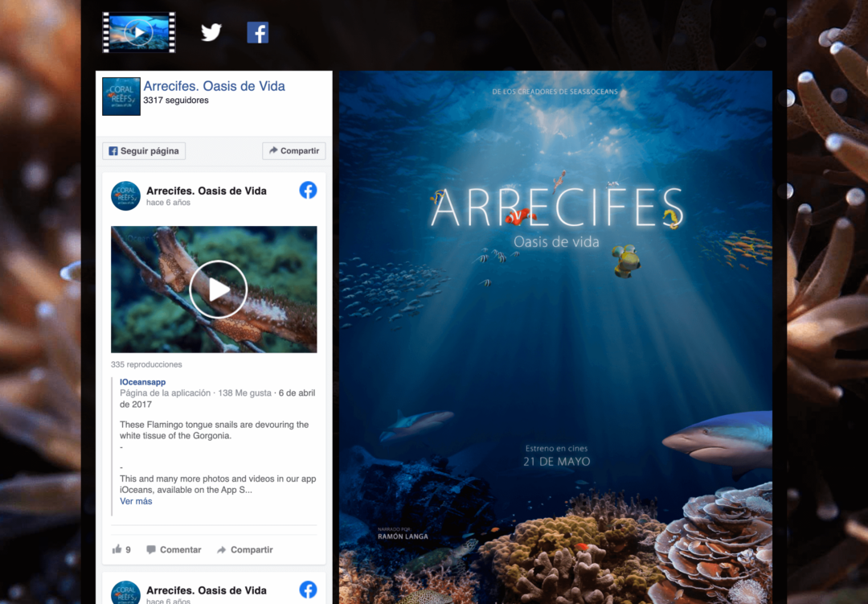Click the 3317 seguidores text
This screenshot has width=868, height=604.
[x=176, y=101]
